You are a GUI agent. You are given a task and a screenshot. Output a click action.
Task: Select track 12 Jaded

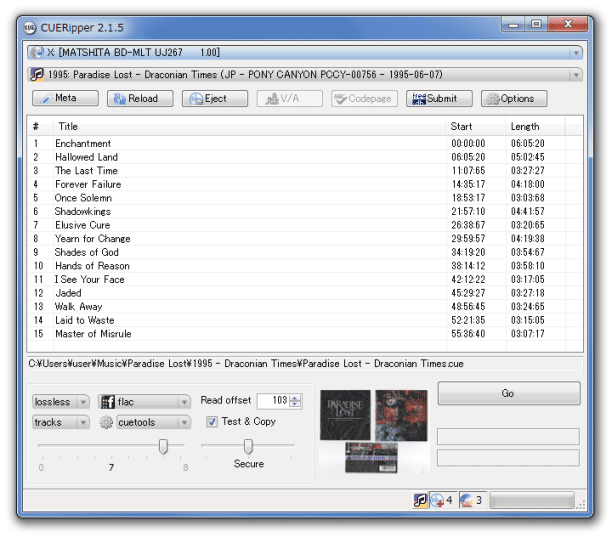304,293
